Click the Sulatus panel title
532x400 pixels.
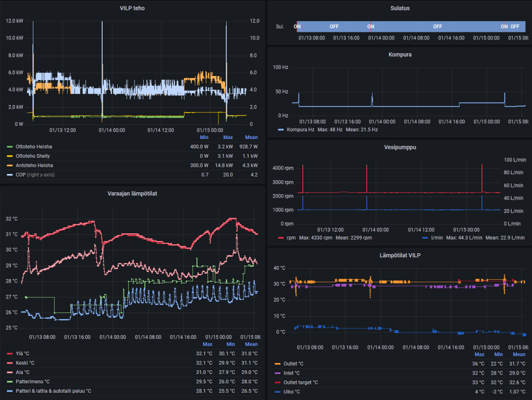(x=399, y=8)
